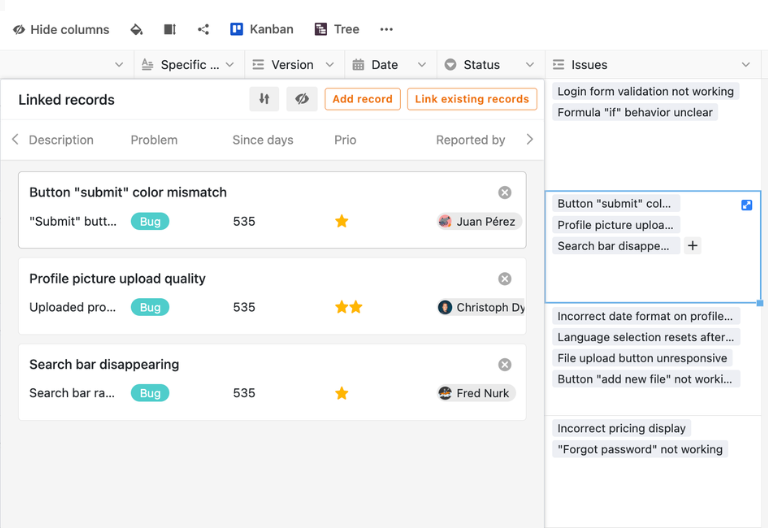Open "Forgot password" not working link
This screenshot has height=528, width=768.
point(640,449)
